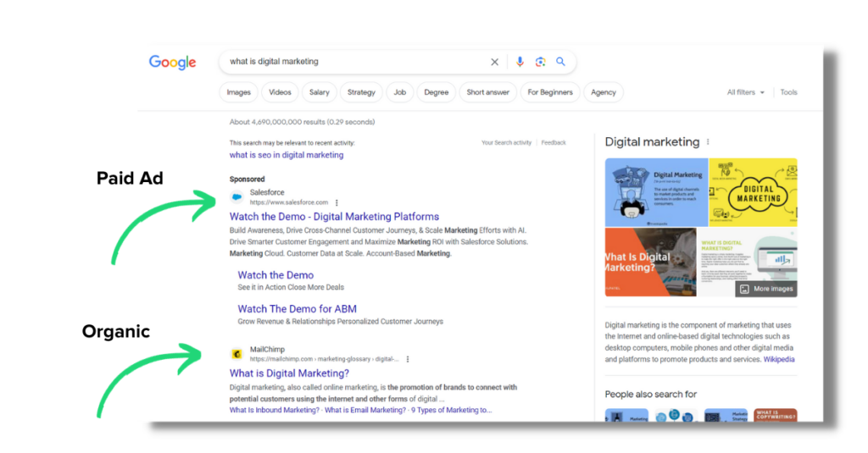Open 'What is Digital Marketing?' MailChimp result
Screen dimensions: 868x453
point(289,373)
